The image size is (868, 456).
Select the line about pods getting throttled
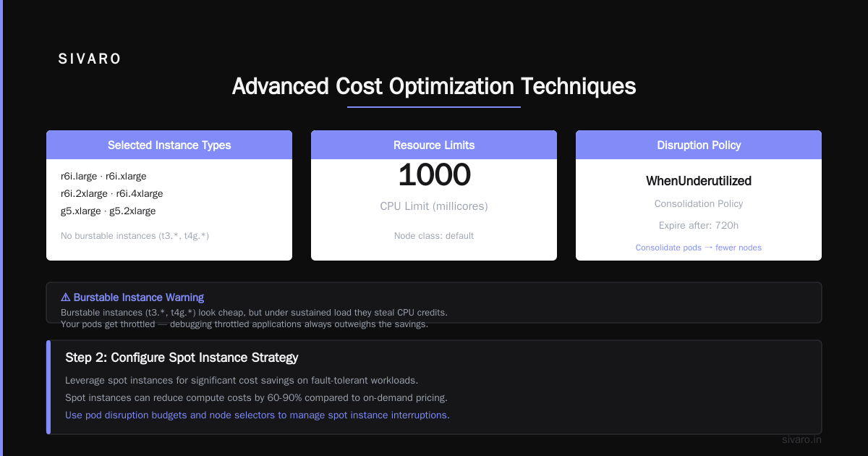[244, 324]
